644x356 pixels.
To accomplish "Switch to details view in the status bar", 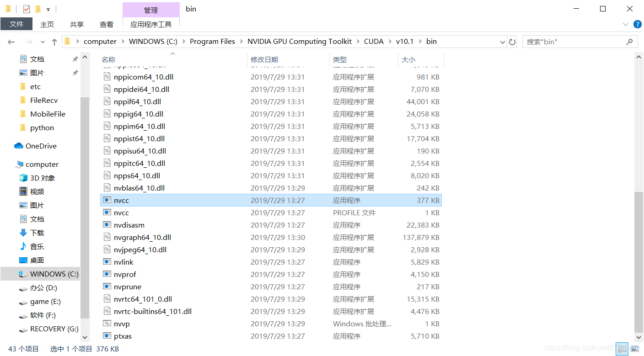I will [x=622, y=349].
